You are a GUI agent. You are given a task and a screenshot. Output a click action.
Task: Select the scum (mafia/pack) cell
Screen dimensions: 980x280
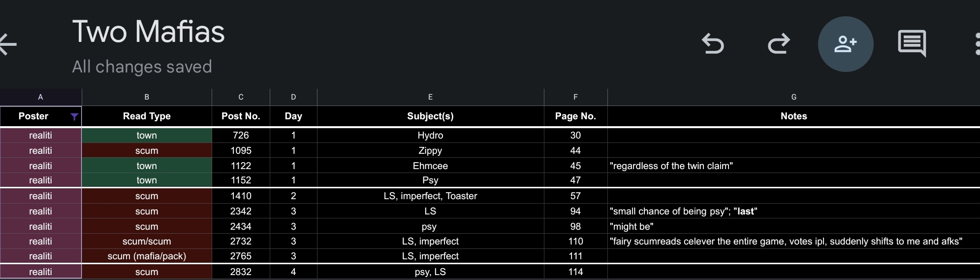(x=147, y=256)
